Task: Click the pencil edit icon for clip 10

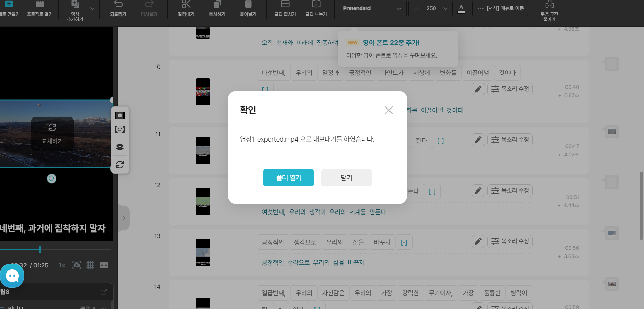Action: point(478,89)
